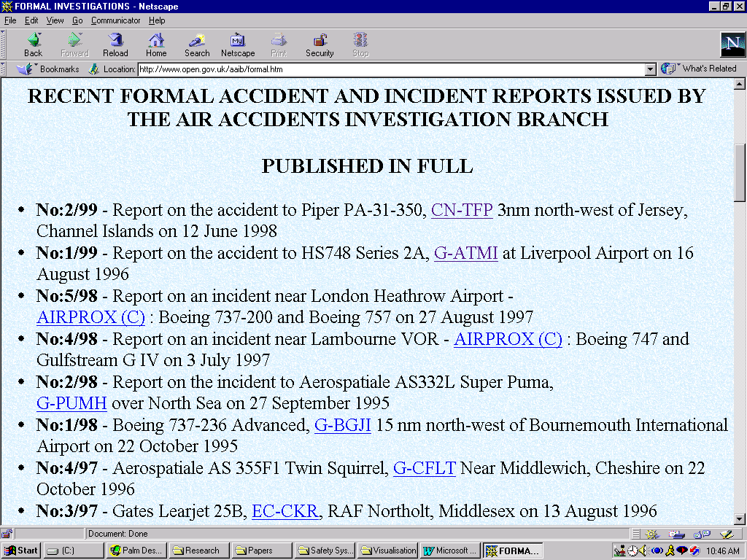The image size is (747, 560).
Task: Click the red and blue arrows tray icon
Action: click(x=694, y=551)
